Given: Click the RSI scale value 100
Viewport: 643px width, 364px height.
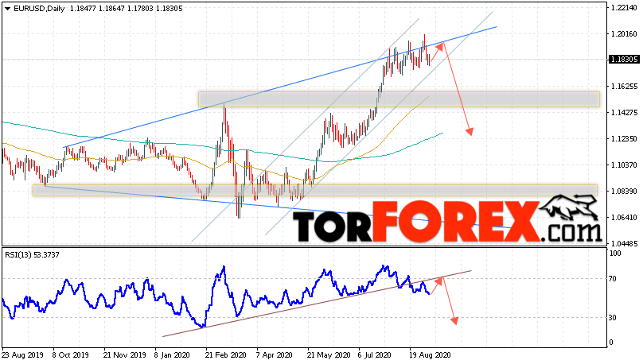Looking at the screenshot, I should 615,254.
